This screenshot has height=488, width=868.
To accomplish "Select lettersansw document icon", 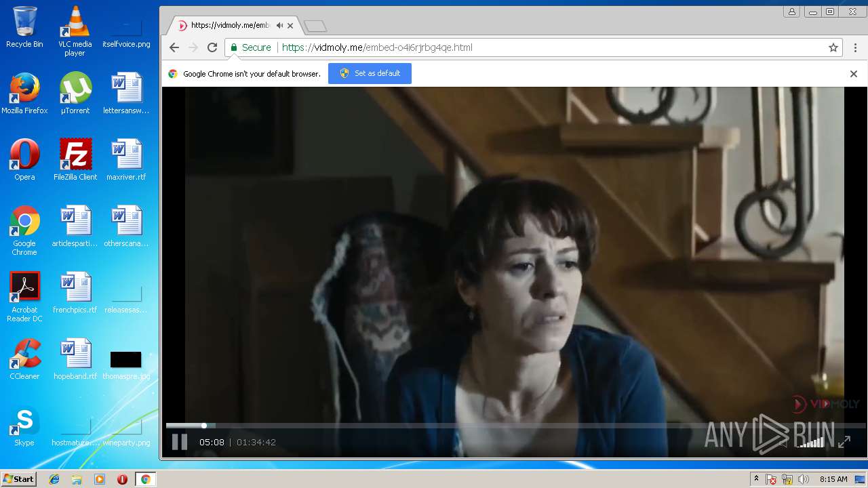I will pyautogui.click(x=126, y=94).
